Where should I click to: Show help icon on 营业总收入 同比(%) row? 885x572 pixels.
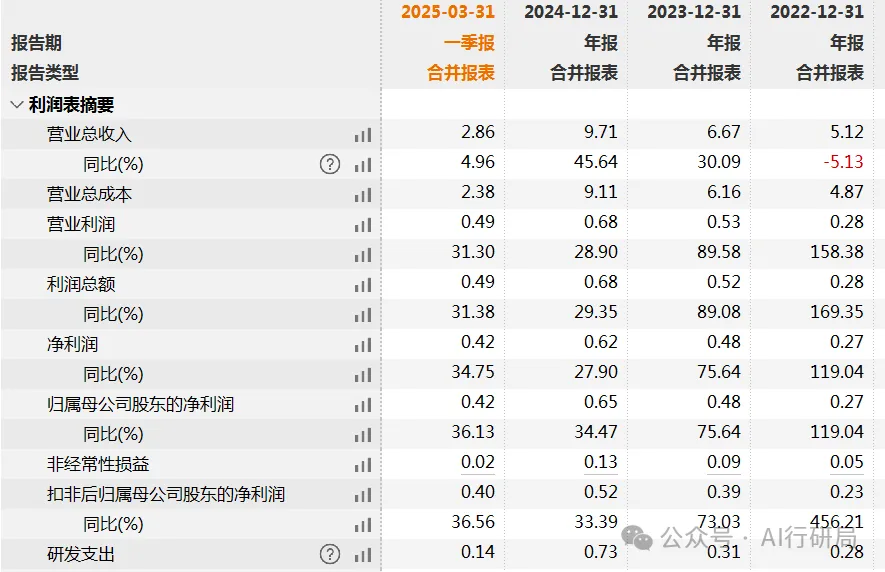(330, 164)
